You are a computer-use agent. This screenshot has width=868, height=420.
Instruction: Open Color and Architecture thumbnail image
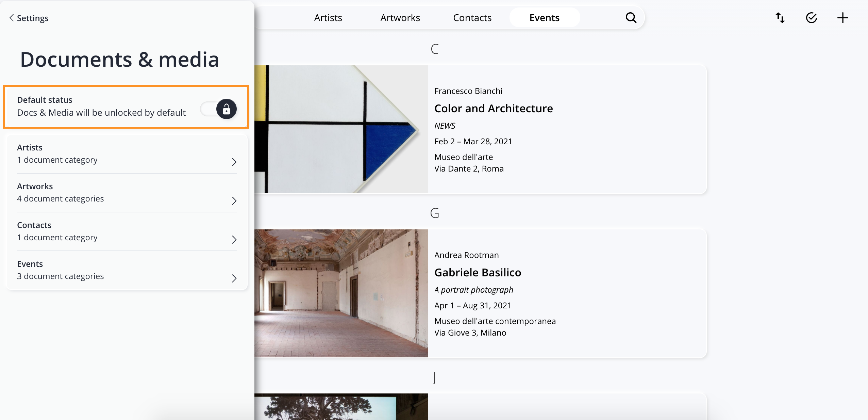pyautogui.click(x=341, y=129)
